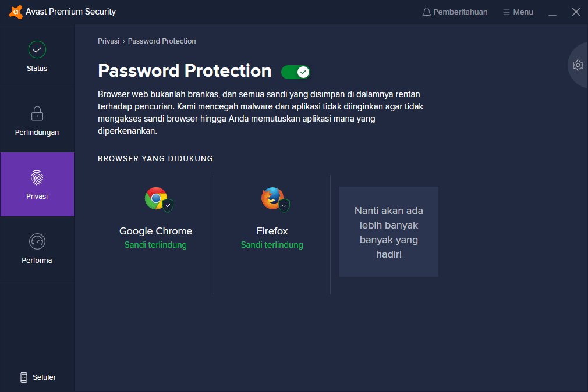Open Perlindungan padlock section
The image size is (588, 392).
click(x=37, y=113)
